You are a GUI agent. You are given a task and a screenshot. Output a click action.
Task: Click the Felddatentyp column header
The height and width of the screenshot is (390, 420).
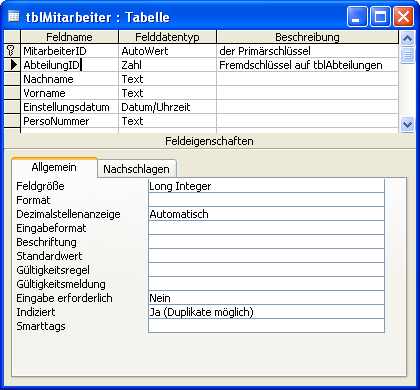point(167,37)
